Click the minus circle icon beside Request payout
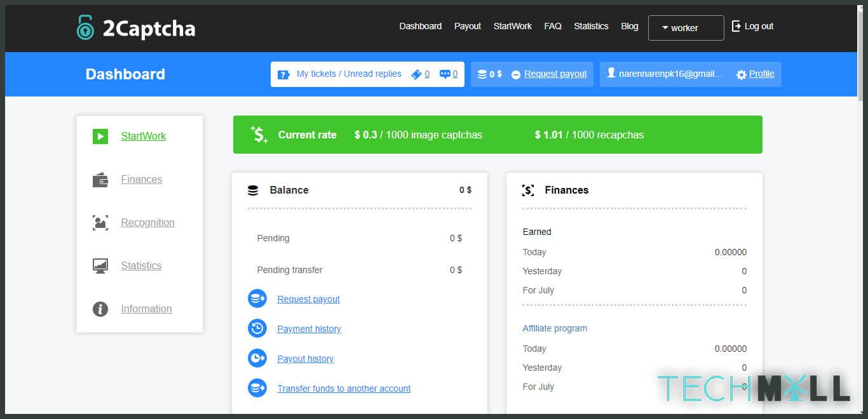This screenshot has height=419, width=868. tap(516, 74)
